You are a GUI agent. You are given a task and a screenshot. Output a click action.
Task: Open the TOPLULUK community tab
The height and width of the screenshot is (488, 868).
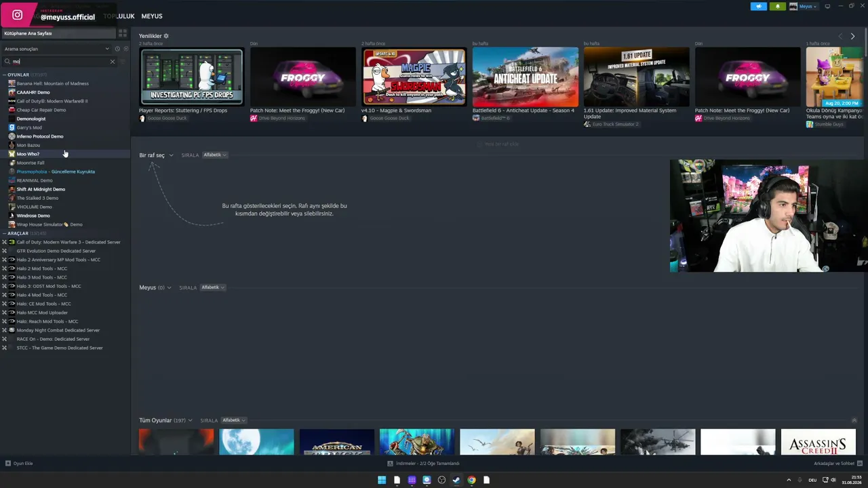click(119, 16)
